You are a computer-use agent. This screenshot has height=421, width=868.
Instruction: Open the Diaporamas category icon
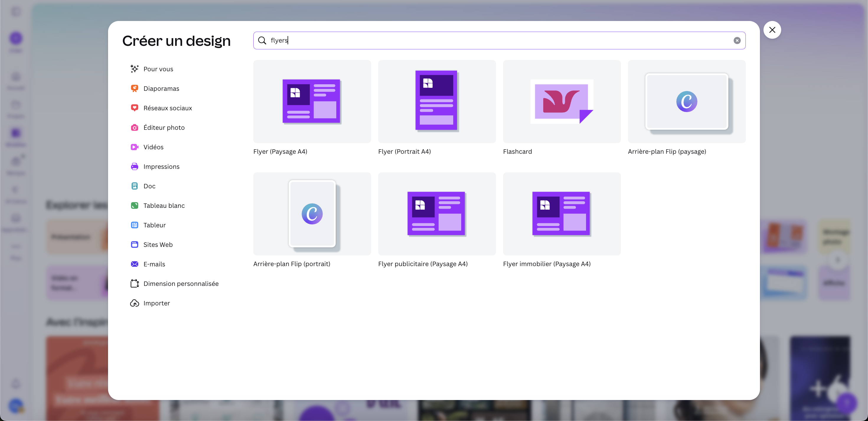point(134,88)
